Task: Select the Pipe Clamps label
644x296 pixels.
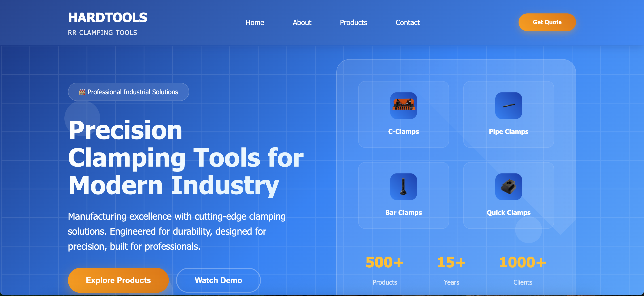Action: [x=508, y=131]
